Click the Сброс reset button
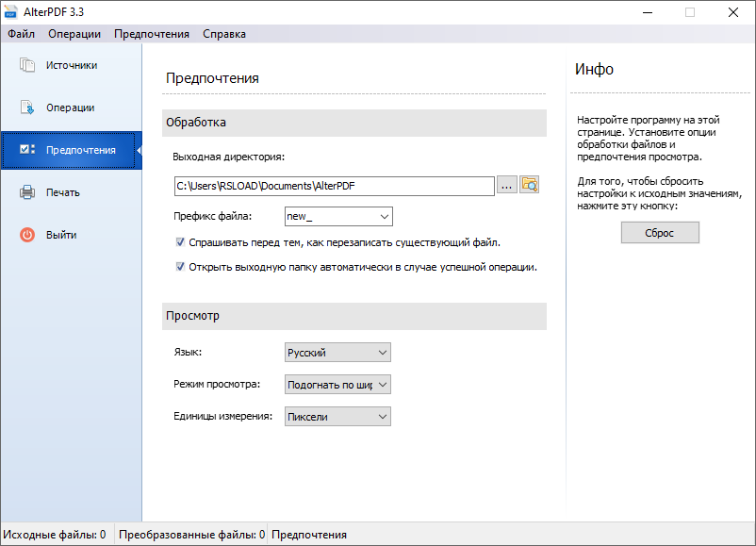756x546 pixels. pos(660,233)
